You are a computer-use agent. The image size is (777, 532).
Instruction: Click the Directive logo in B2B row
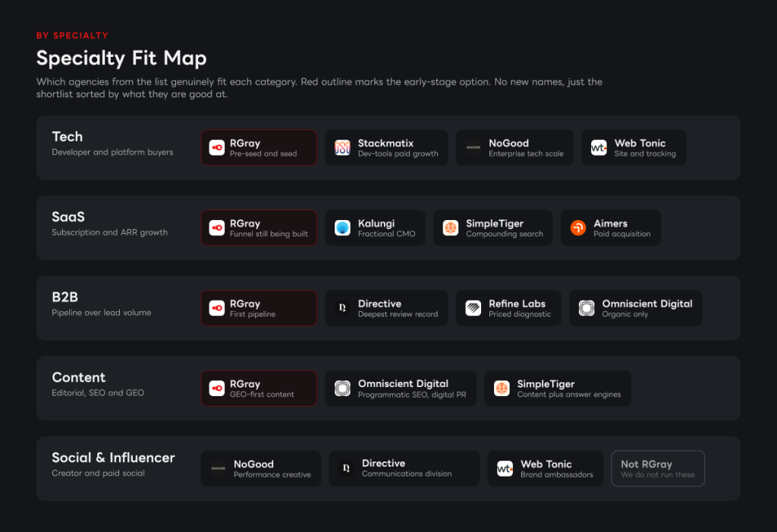point(342,308)
